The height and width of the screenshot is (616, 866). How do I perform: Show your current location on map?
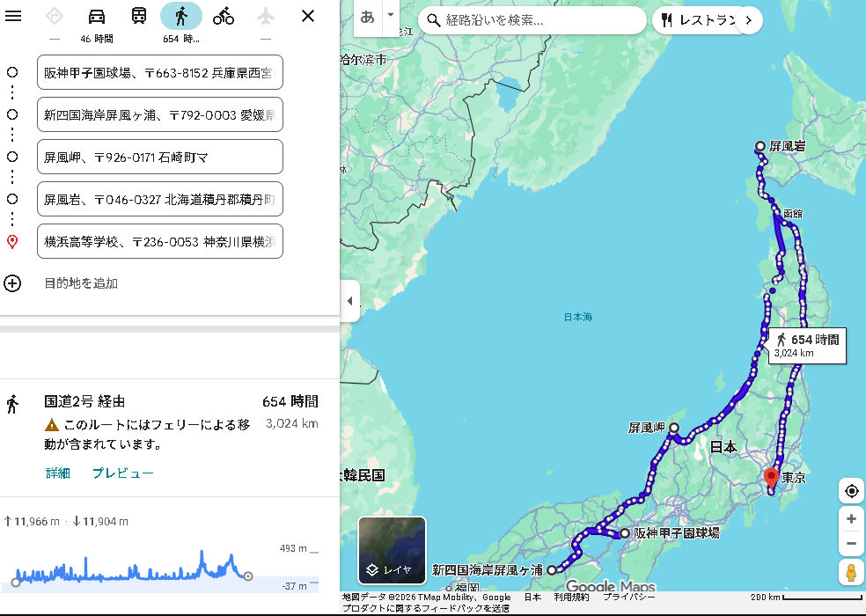(851, 491)
